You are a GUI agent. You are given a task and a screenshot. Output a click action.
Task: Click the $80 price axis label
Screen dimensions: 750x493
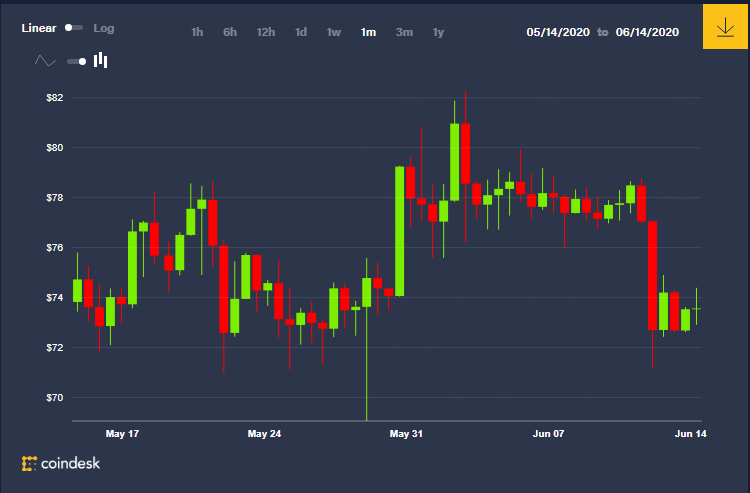[55, 148]
